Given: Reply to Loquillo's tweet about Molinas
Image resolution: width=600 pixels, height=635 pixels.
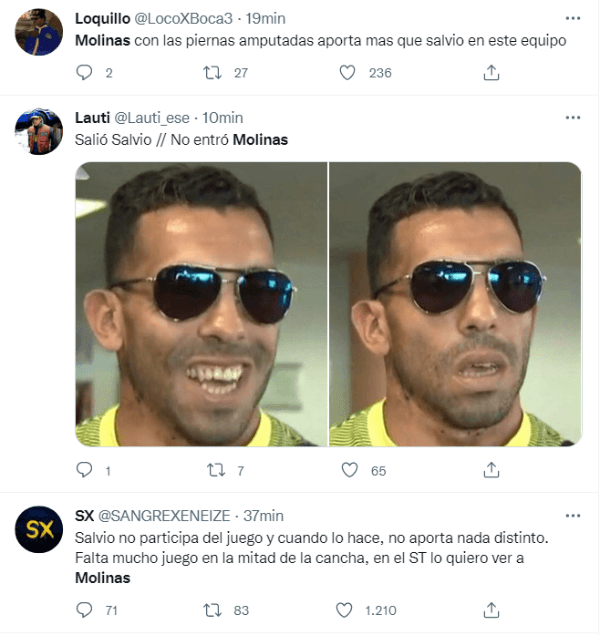Looking at the screenshot, I should click(84, 73).
